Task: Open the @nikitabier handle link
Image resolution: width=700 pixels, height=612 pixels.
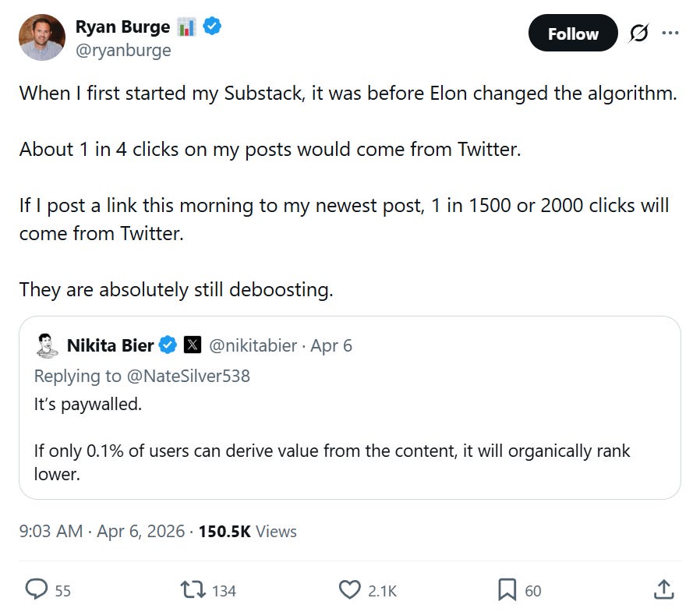Action: click(x=253, y=345)
